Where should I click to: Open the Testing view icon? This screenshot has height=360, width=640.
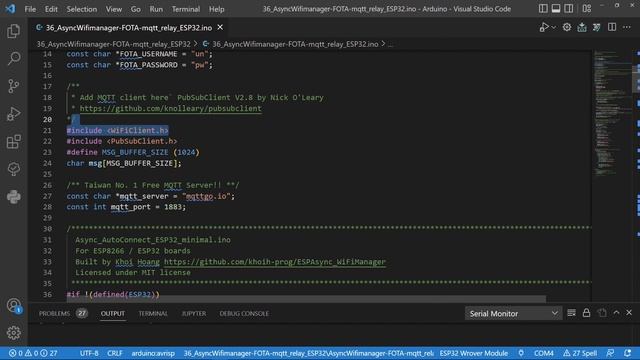(x=13, y=169)
